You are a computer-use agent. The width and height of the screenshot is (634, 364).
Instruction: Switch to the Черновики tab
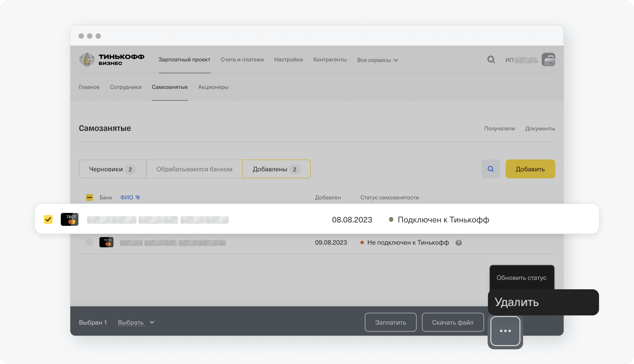112,169
